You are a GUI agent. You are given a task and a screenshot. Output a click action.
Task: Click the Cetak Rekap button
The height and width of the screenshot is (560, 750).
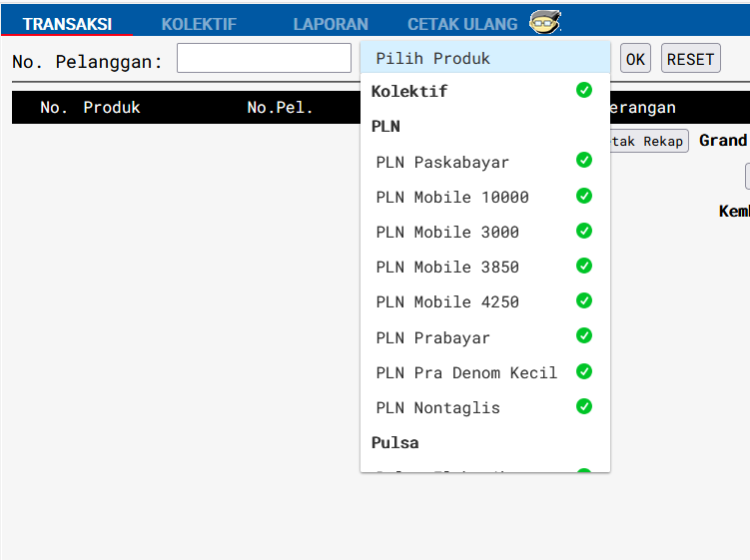(649, 141)
